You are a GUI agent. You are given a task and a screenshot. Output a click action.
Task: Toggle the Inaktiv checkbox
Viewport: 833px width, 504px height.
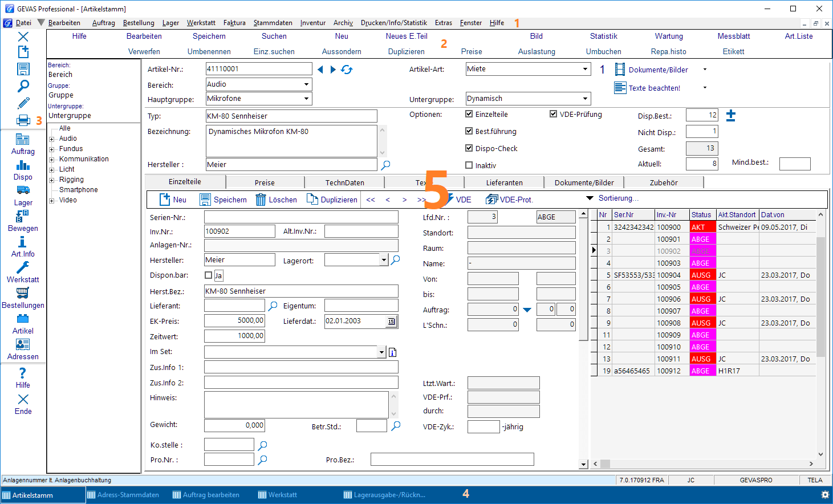[x=469, y=165]
